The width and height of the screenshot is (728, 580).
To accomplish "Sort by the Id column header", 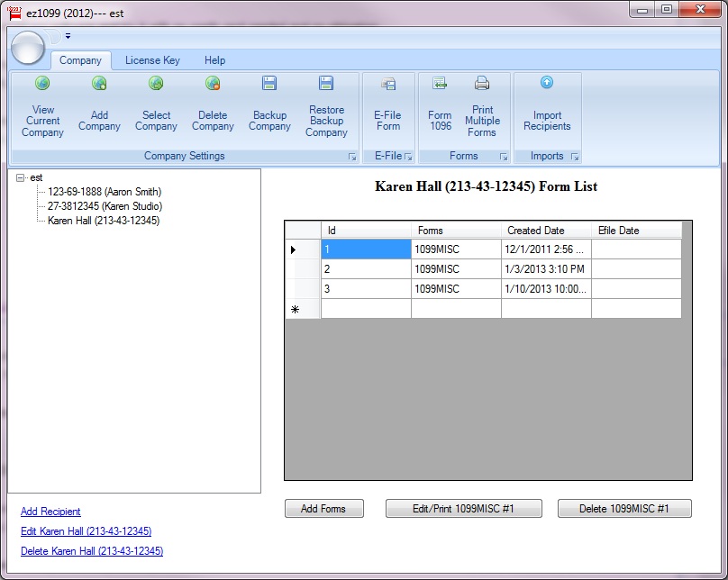I will click(366, 231).
